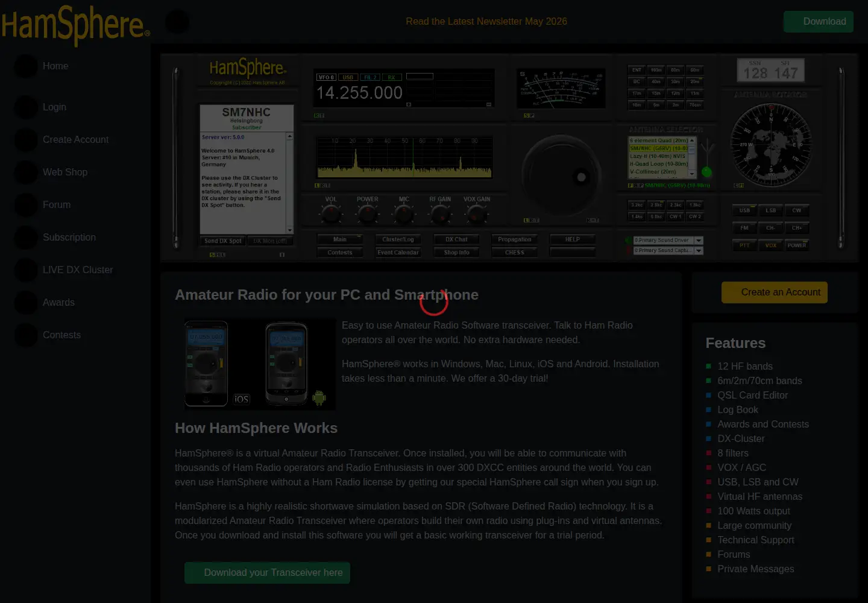Screen dimensions: 868x603
Task: Click the MIC knob
Action: [x=404, y=213]
